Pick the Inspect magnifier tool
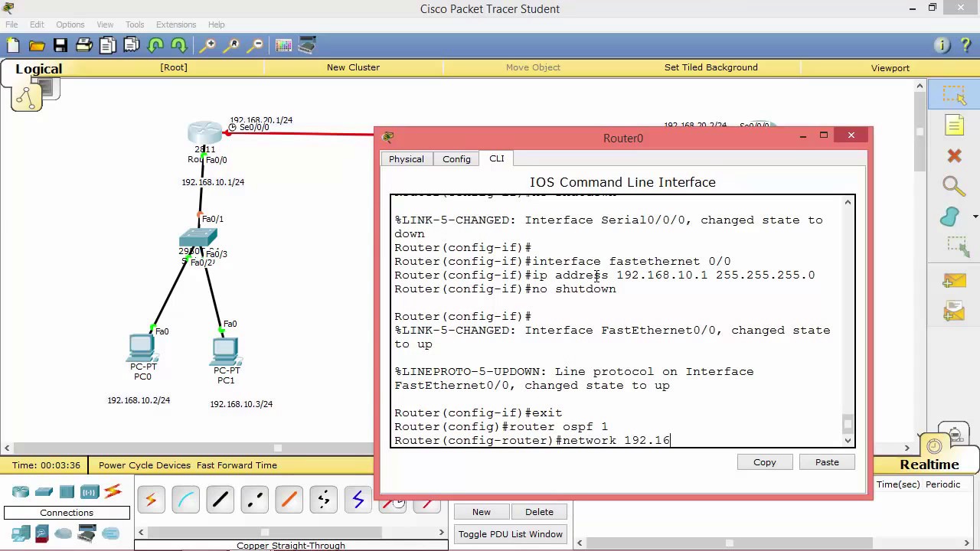 click(954, 186)
